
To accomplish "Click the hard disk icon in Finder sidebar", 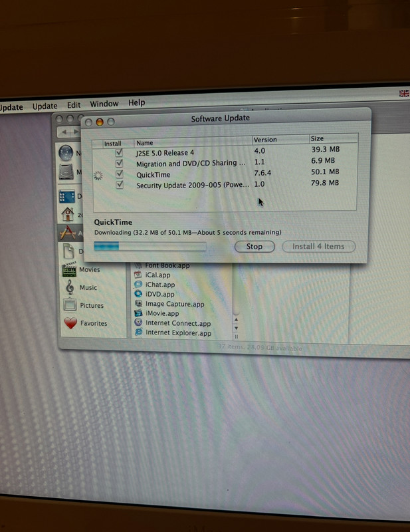I will point(66,172).
